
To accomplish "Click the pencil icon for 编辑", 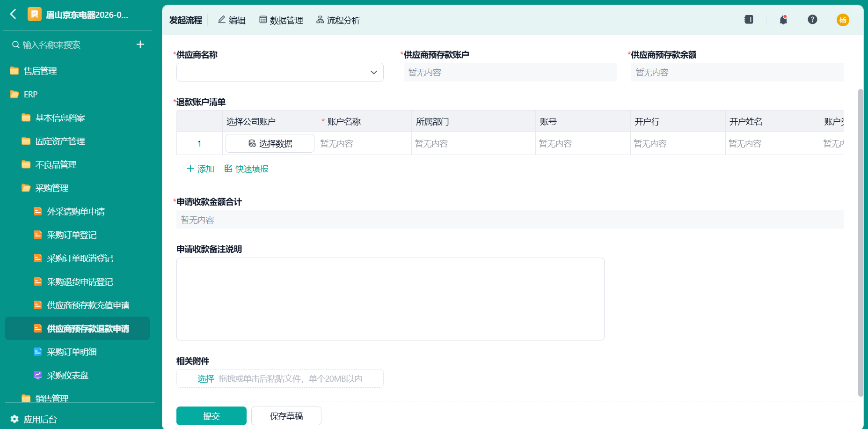I will [x=222, y=20].
